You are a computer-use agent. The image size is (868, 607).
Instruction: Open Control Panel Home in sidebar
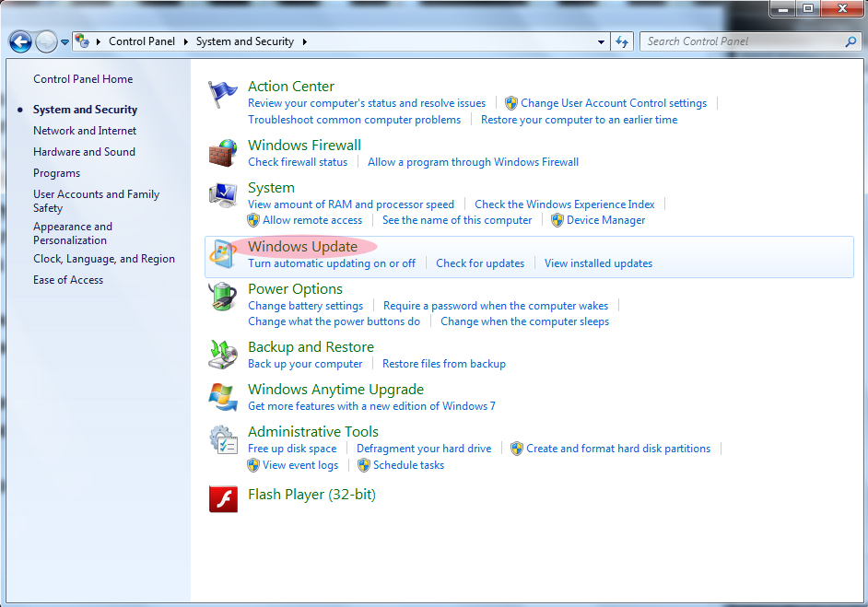(83, 79)
